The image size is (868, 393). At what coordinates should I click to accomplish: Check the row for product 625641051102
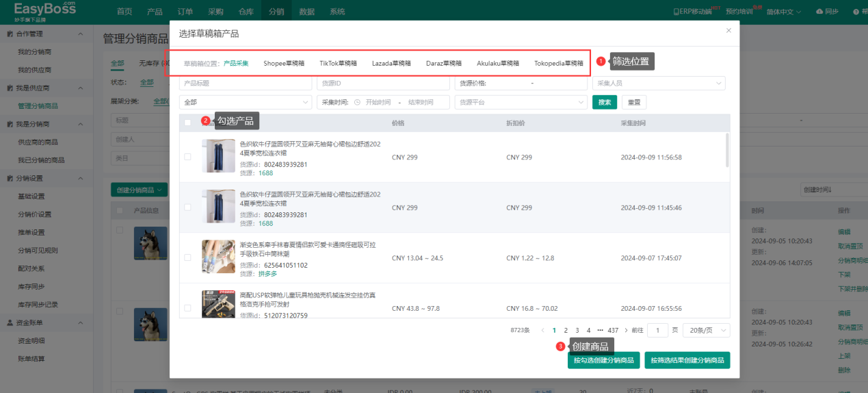[x=187, y=257]
